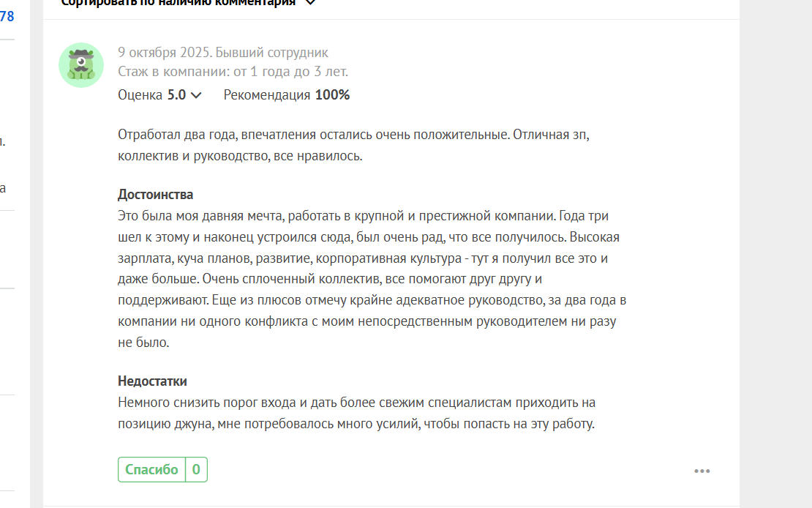This screenshot has height=508, width=812.
Task: Expand the chevron next to rating 5.0
Action: [196, 95]
